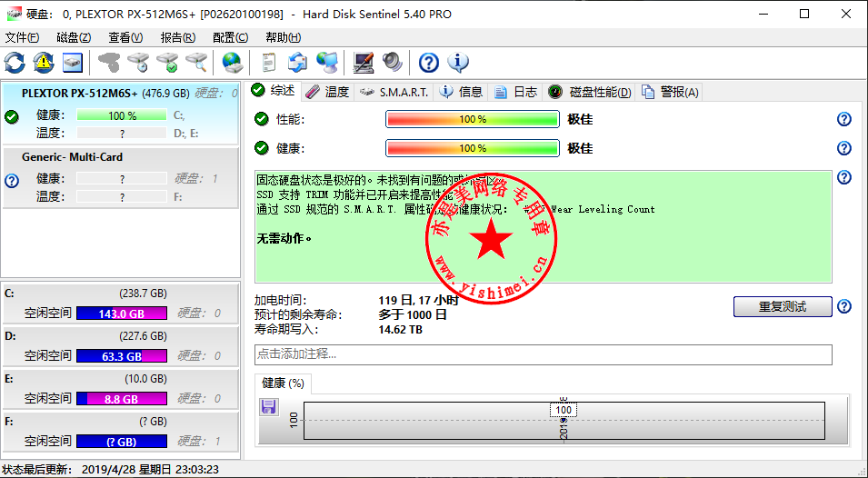
Task: Click the 重复测试 button
Action: (783, 306)
